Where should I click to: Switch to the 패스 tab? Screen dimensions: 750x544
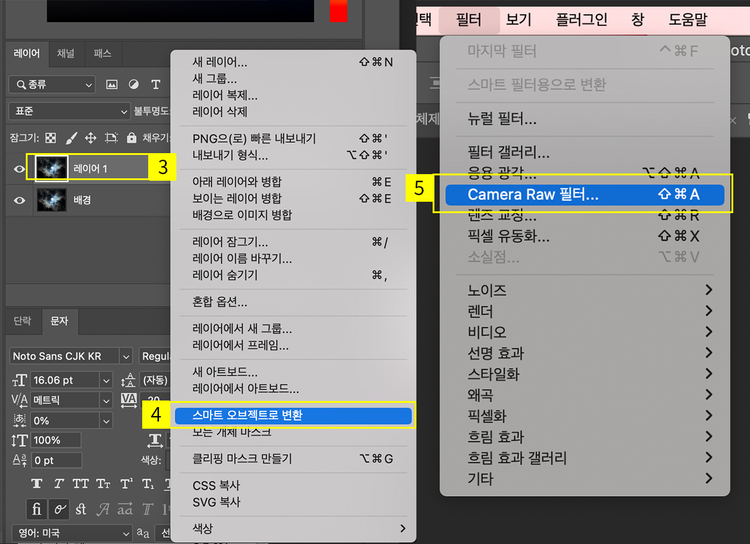[102, 53]
